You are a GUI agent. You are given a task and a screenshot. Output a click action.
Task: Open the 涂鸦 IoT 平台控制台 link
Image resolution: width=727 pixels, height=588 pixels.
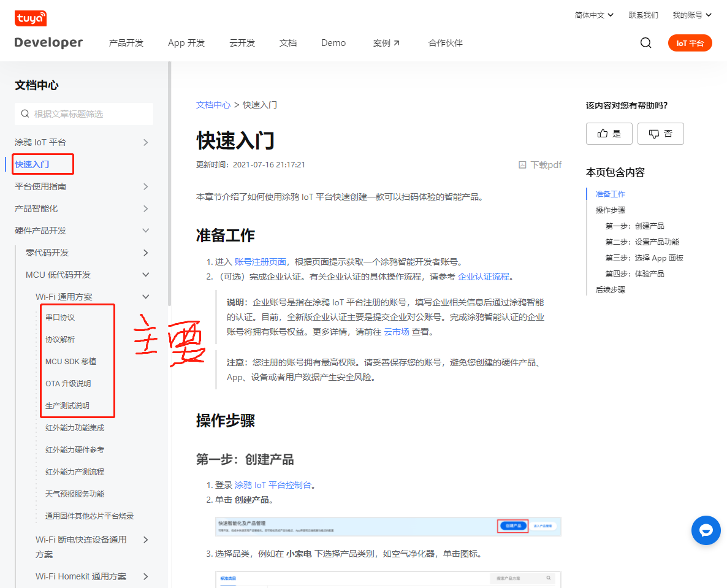[x=273, y=485]
